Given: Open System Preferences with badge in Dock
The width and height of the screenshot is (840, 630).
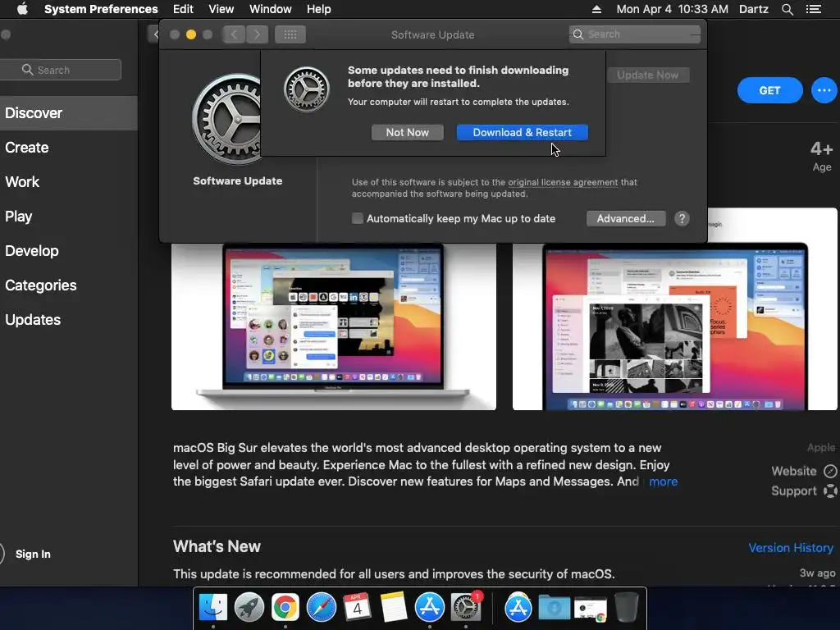Looking at the screenshot, I should (466, 608).
